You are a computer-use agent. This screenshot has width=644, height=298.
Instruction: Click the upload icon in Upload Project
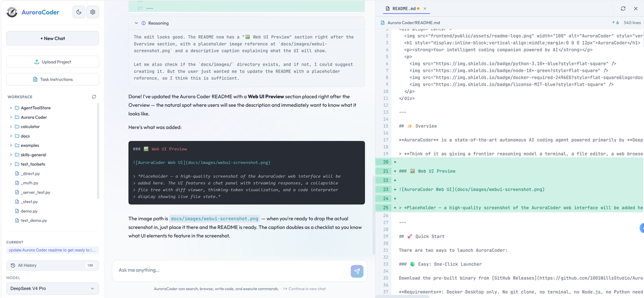(36, 62)
